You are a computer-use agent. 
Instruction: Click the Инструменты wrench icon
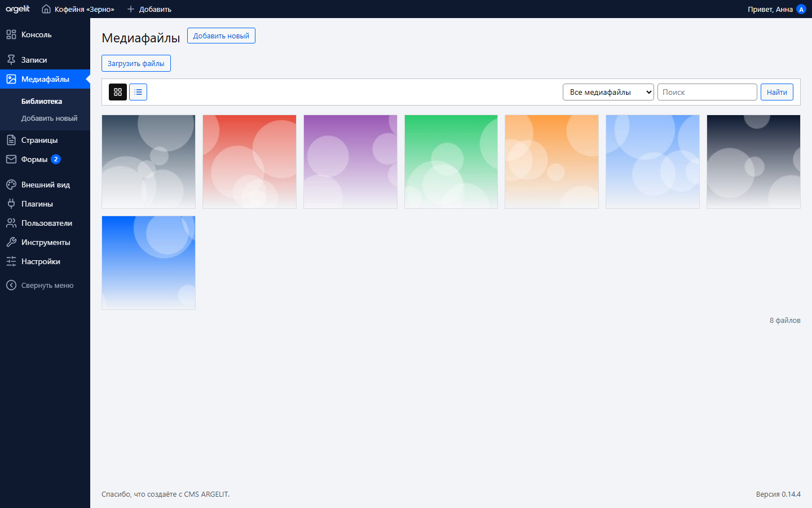[11, 242]
